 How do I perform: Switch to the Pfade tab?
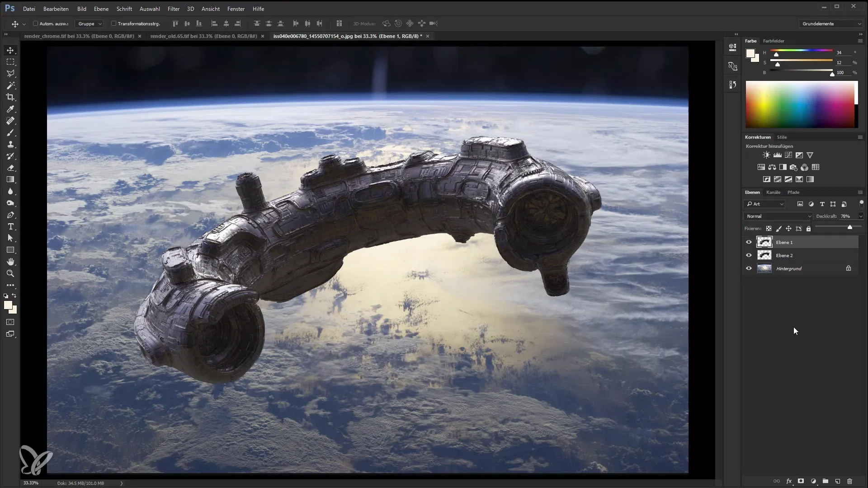click(x=793, y=192)
